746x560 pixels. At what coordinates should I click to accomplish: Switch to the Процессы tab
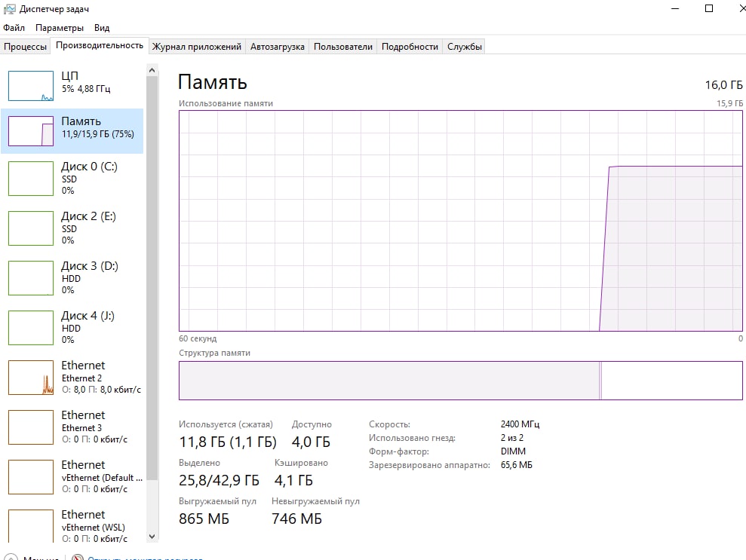[x=25, y=47]
